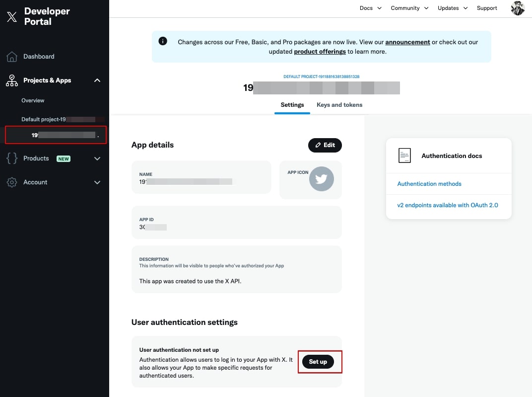Click the App ID value field
532x397 pixels.
click(153, 227)
